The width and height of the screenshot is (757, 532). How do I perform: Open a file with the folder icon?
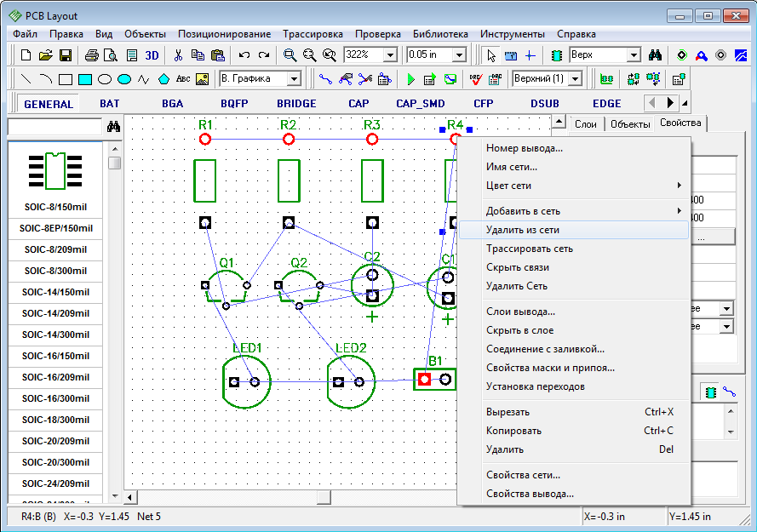pos(46,55)
